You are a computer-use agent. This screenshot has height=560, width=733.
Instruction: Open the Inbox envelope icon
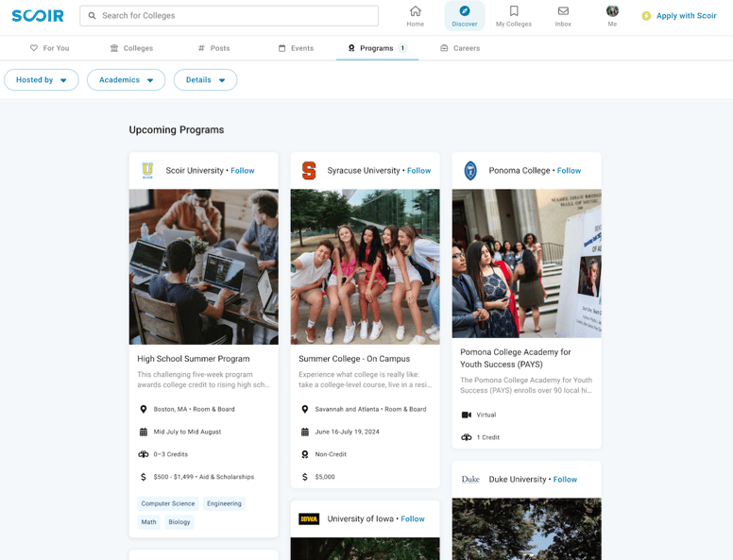click(x=563, y=10)
